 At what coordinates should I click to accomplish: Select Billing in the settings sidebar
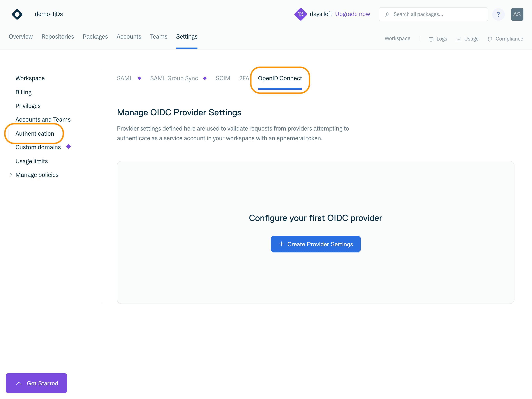(23, 92)
